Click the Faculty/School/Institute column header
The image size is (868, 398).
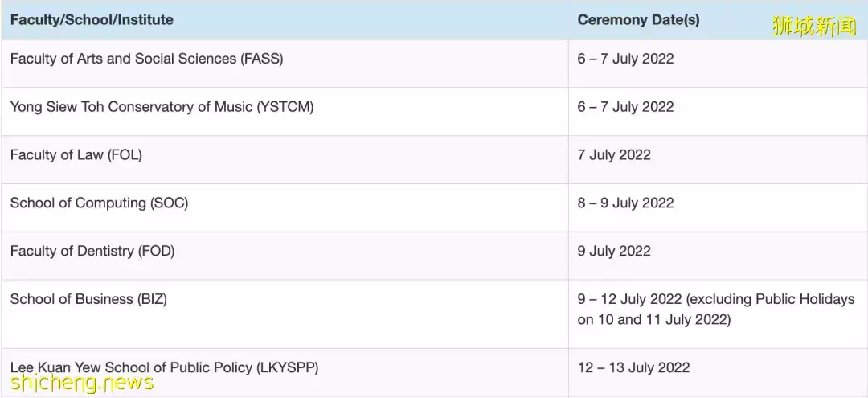click(x=92, y=20)
